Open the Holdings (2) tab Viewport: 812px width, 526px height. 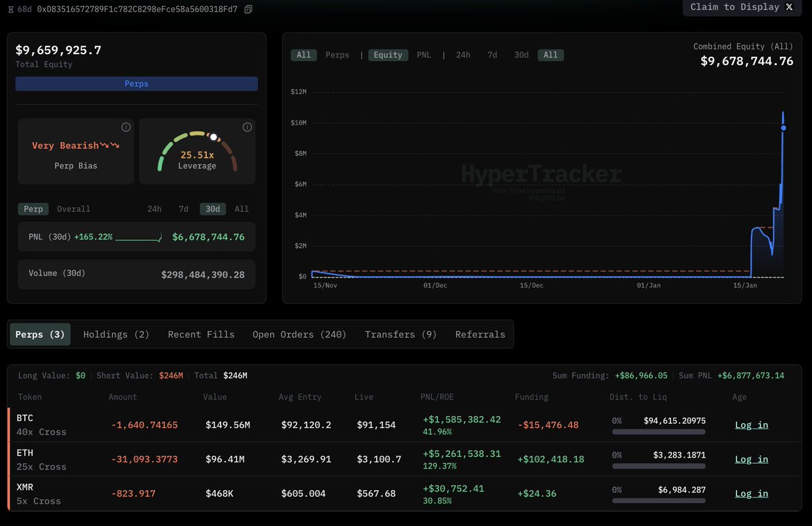pos(116,334)
